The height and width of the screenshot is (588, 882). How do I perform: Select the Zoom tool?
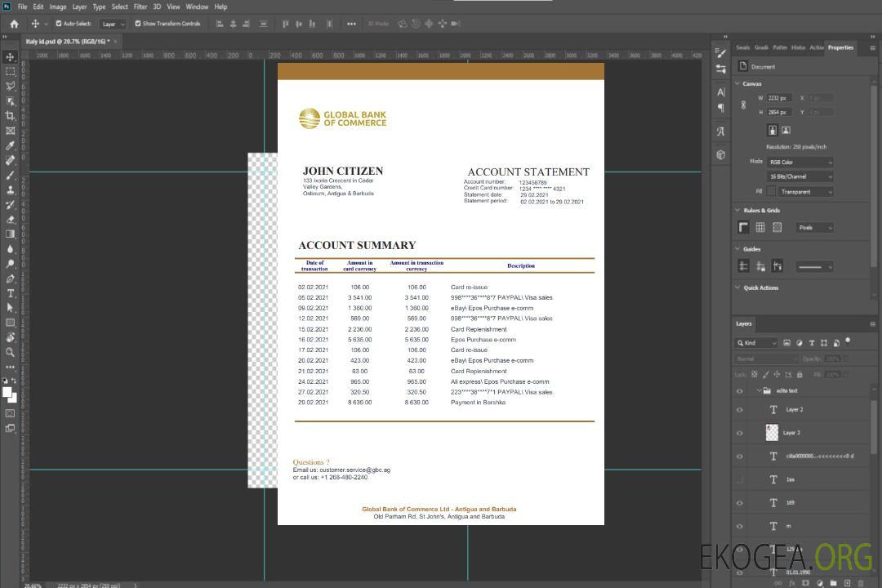(x=10, y=352)
